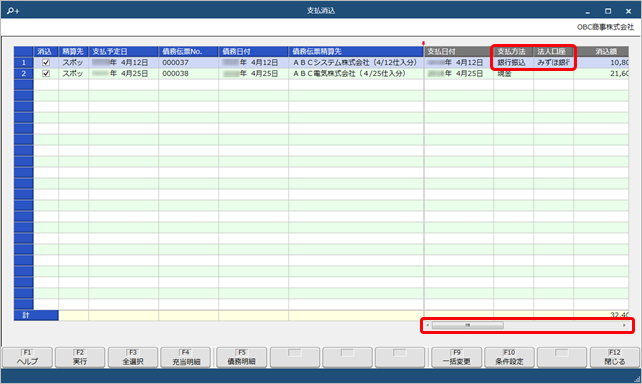Click the 支払方法 column header

[x=513, y=52]
